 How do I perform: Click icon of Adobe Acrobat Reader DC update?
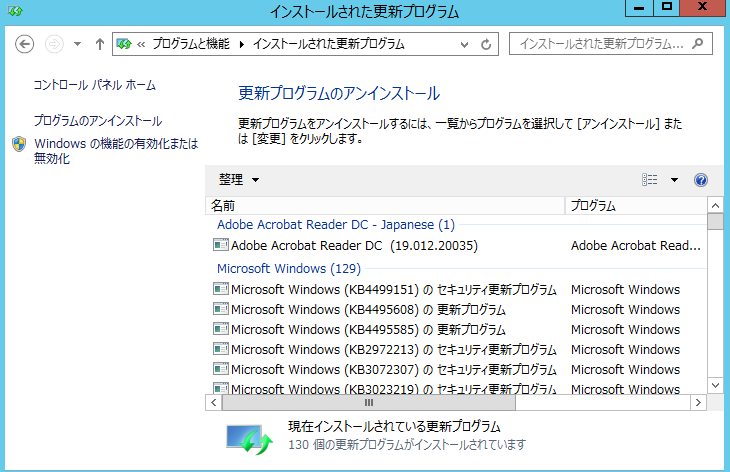(221, 244)
